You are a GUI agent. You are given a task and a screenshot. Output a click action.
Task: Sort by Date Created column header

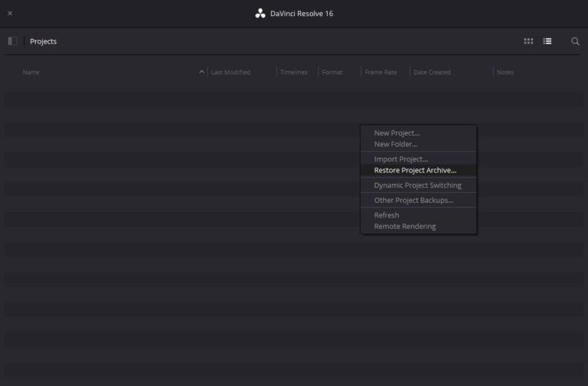[x=432, y=72]
